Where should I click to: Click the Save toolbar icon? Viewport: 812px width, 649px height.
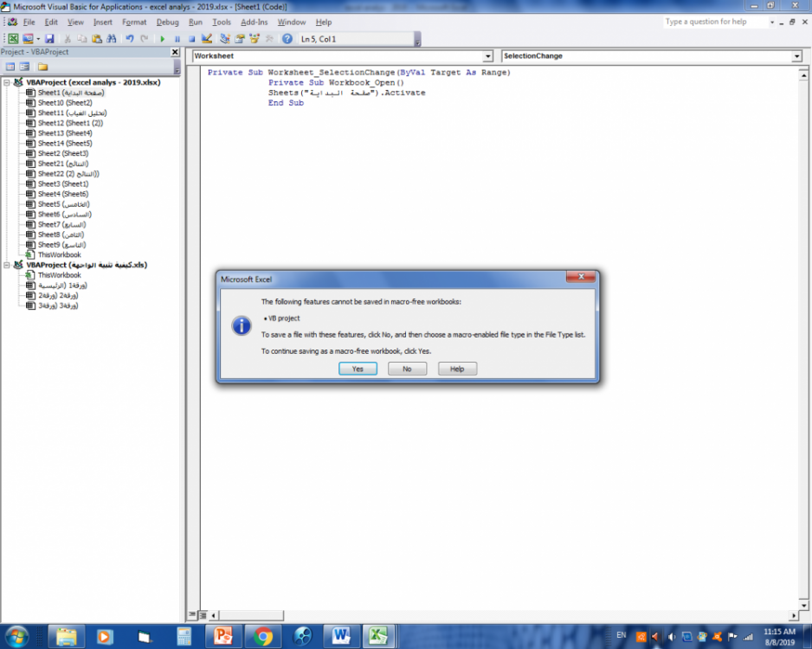click(x=49, y=39)
